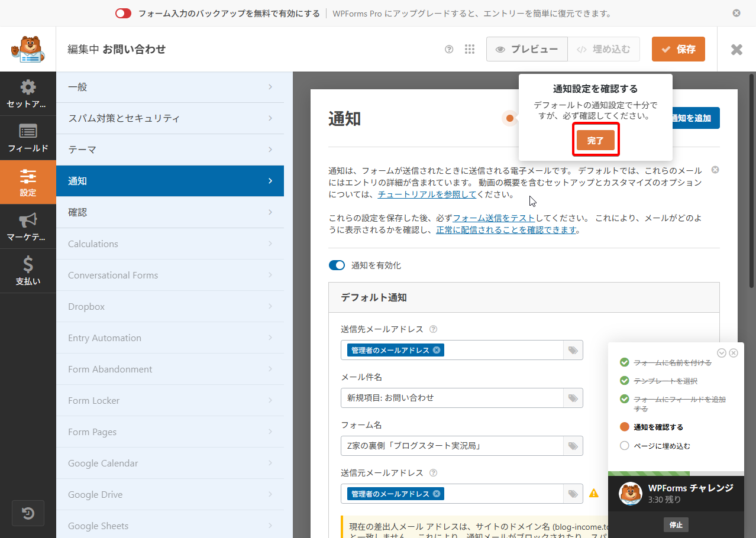Open the apps grid icon in header
Image resolution: width=756 pixels, height=538 pixels.
[470, 50]
